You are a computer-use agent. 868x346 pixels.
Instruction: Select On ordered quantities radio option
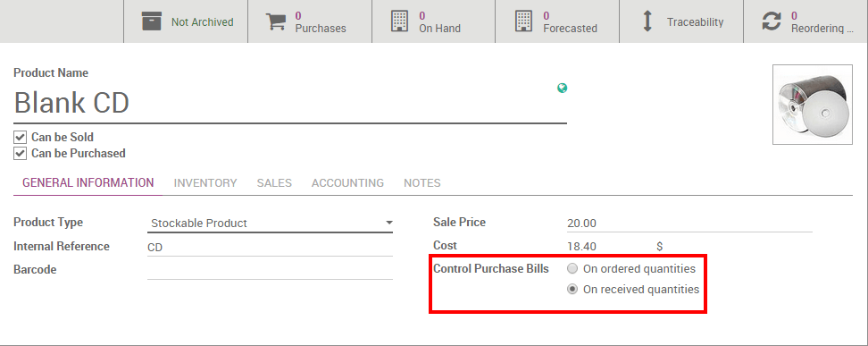point(572,269)
